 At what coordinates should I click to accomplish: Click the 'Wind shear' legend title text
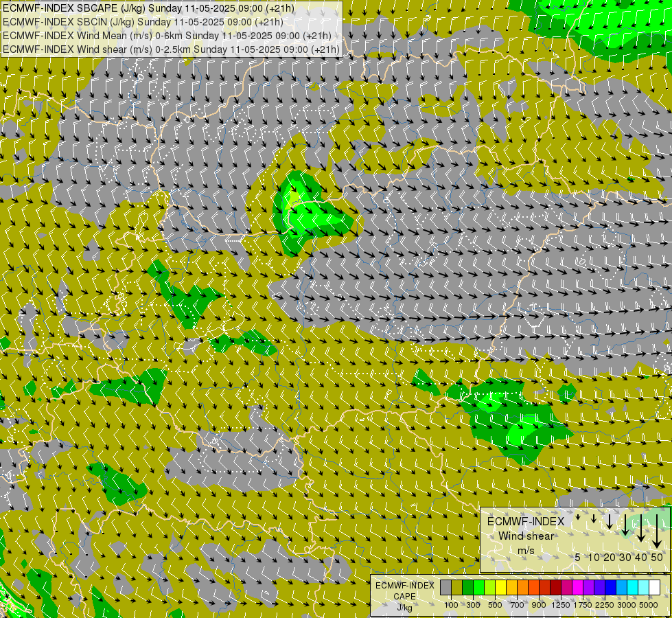(x=526, y=536)
